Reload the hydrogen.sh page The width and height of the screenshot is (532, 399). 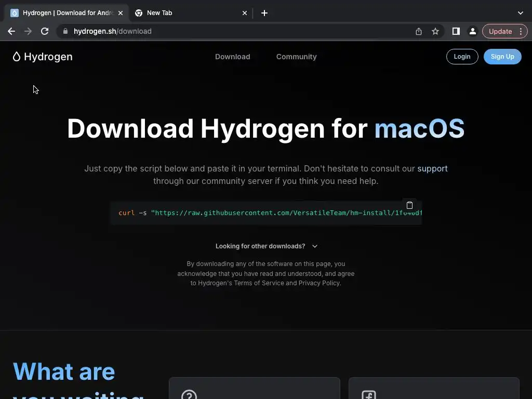coord(45,31)
